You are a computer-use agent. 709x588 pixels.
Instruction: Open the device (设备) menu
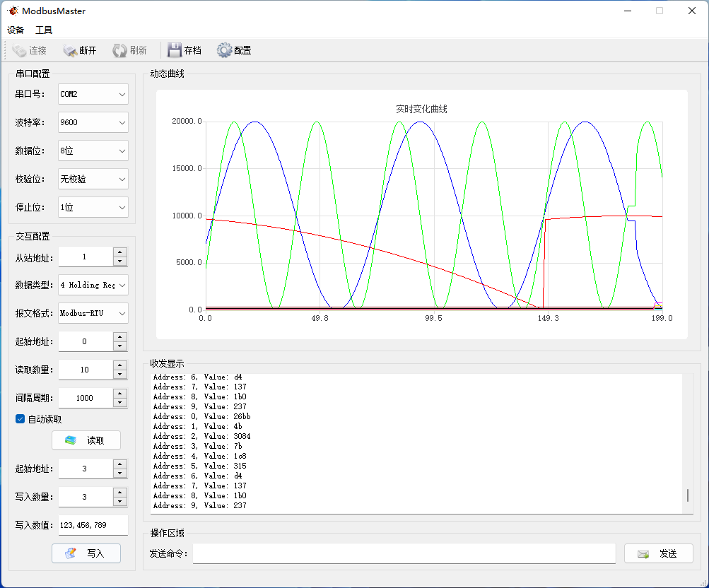[16, 30]
